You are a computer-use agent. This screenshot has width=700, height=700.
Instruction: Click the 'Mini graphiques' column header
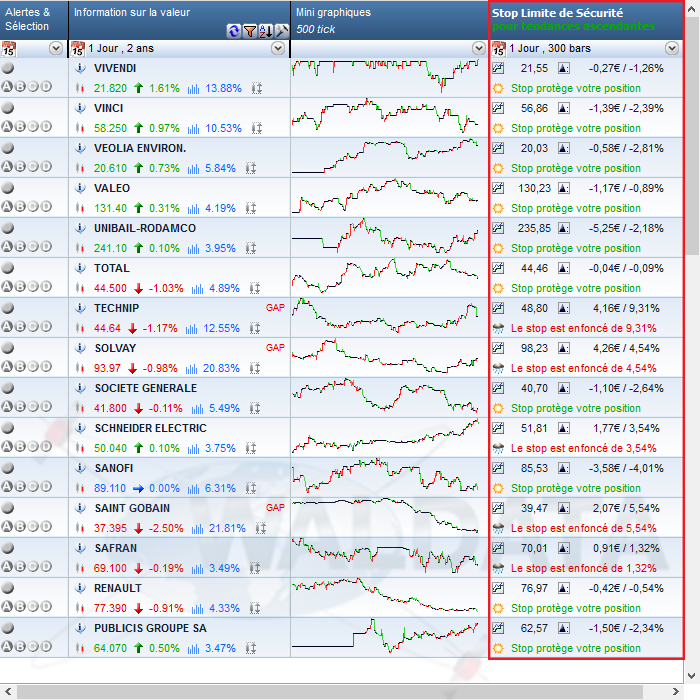(x=333, y=12)
